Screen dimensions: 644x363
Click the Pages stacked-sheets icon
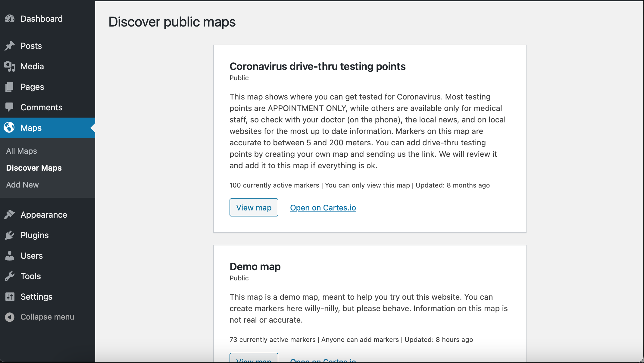tap(10, 87)
